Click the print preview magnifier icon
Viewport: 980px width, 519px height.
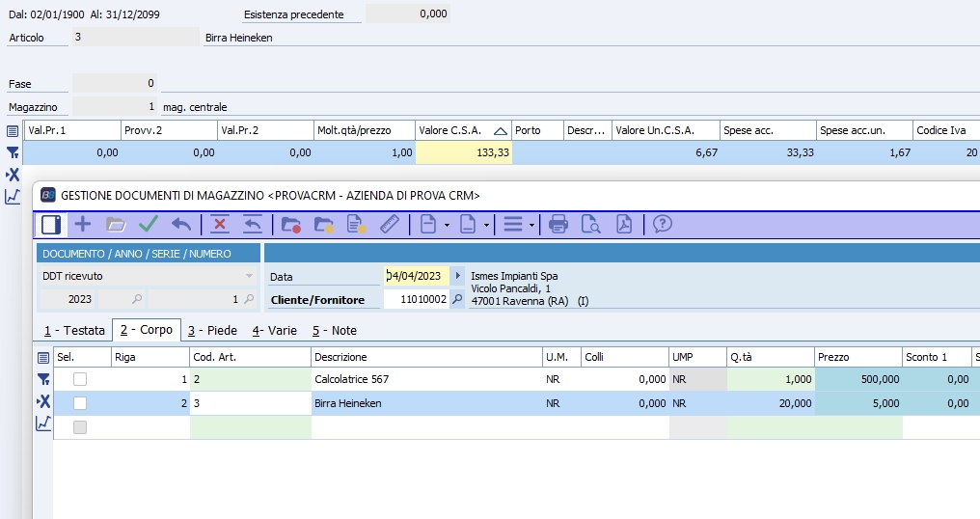[590, 225]
